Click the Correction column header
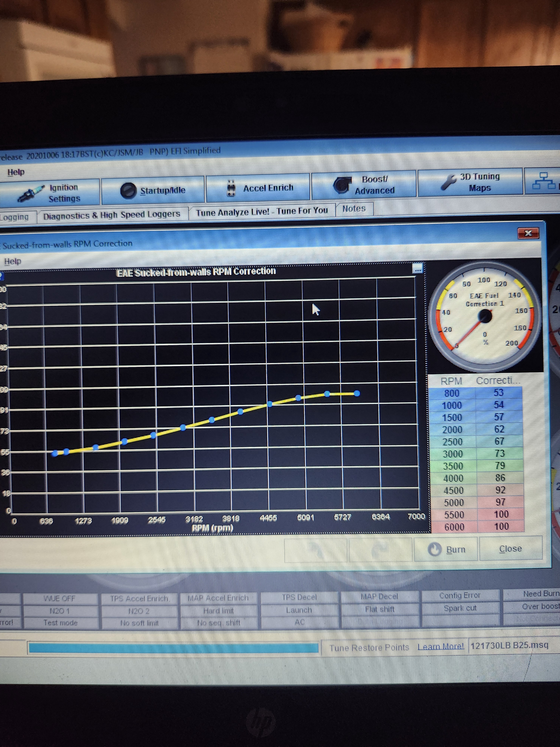The image size is (560, 747). (498, 381)
